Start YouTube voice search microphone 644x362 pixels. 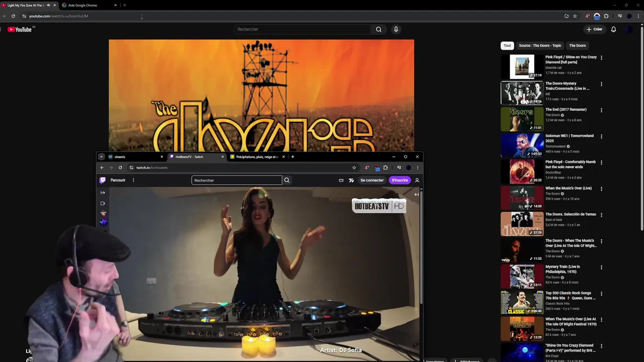396,29
